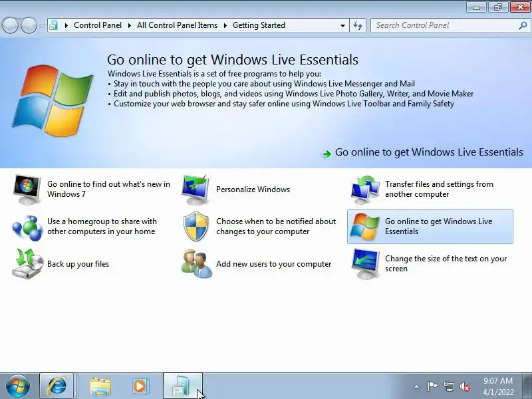Click the security shield notification icon
The width and height of the screenshot is (532, 399).
pyautogui.click(x=196, y=226)
